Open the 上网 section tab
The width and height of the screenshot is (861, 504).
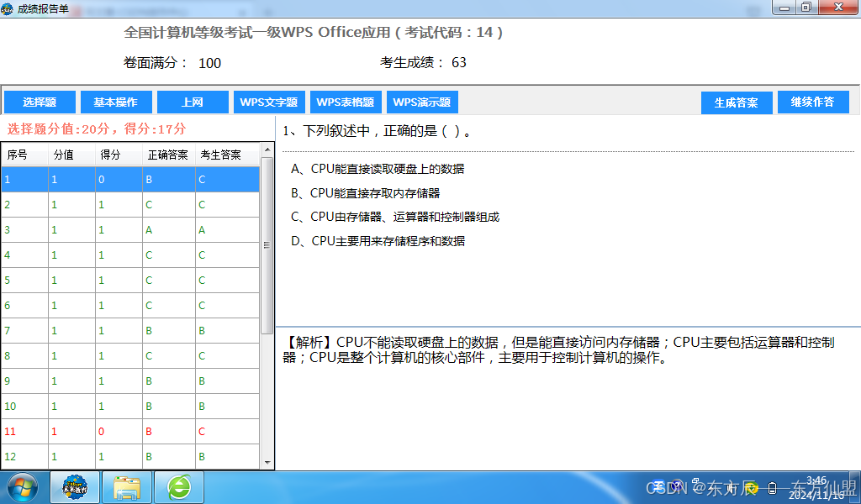point(193,102)
